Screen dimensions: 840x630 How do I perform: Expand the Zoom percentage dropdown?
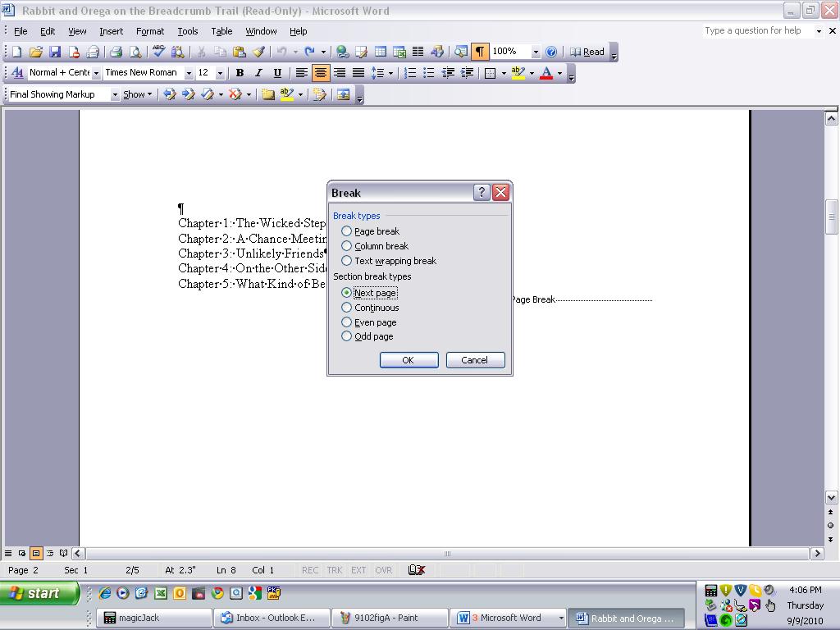coord(535,52)
